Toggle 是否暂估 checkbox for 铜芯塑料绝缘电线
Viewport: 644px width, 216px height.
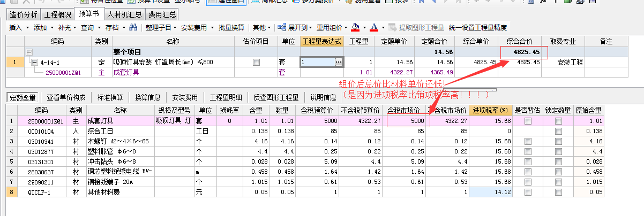click(x=529, y=172)
